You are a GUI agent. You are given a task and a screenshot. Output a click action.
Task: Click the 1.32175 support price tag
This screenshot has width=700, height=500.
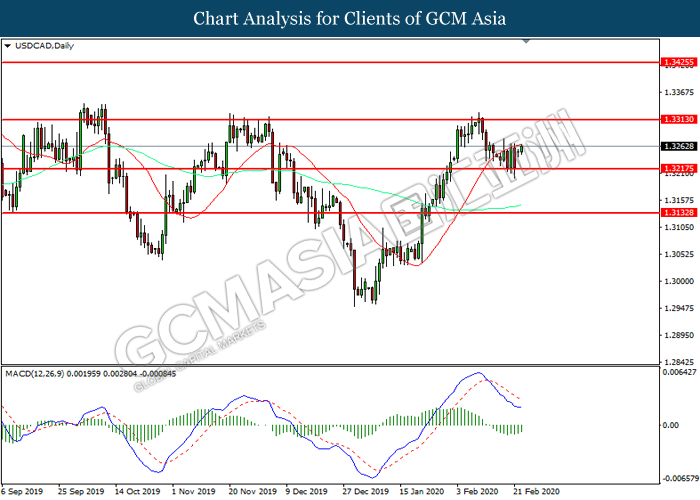pos(678,168)
